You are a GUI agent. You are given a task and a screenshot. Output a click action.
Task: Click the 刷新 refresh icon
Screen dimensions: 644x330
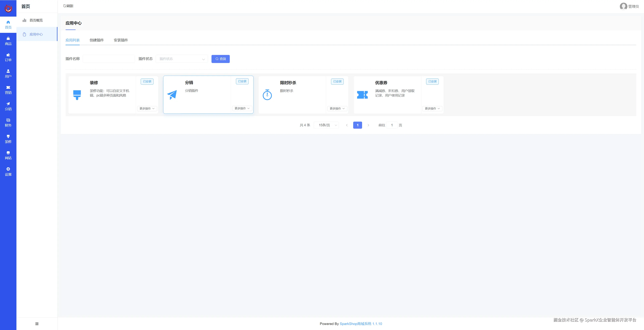tap(65, 6)
